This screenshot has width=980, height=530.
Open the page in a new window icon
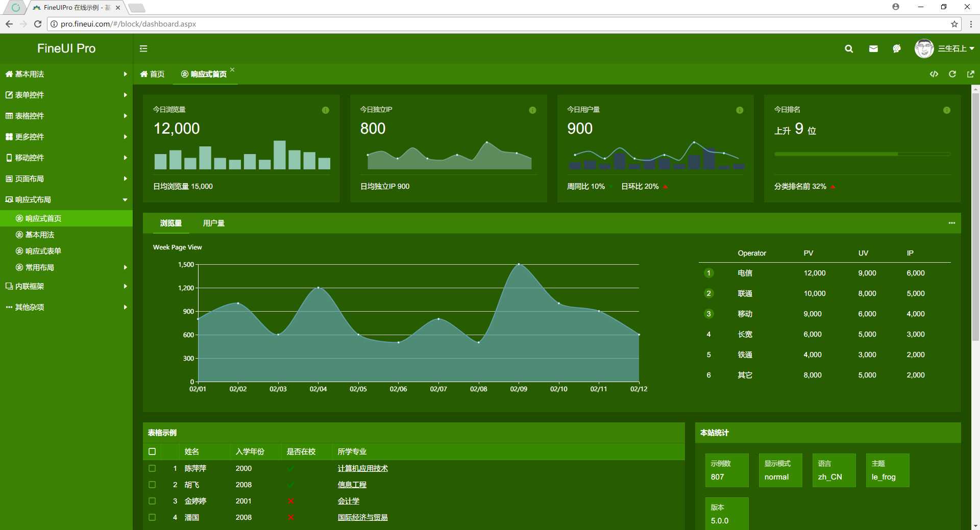[971, 74]
